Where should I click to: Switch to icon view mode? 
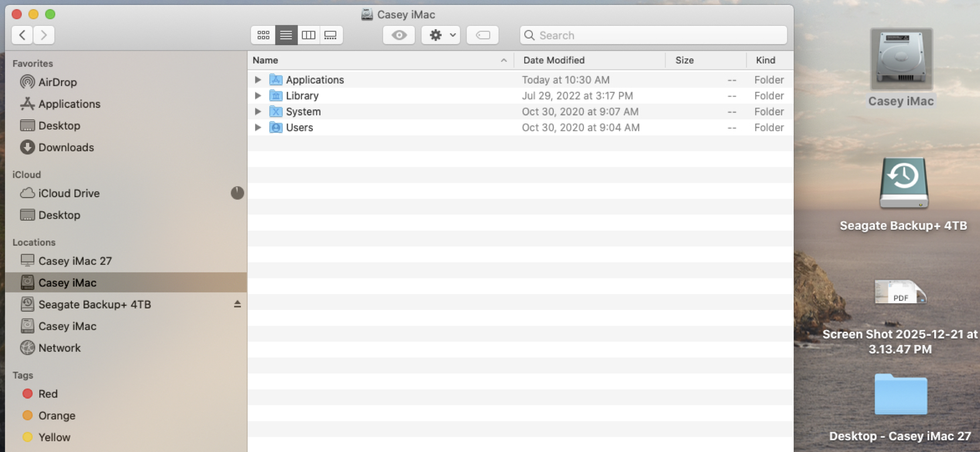(x=263, y=35)
